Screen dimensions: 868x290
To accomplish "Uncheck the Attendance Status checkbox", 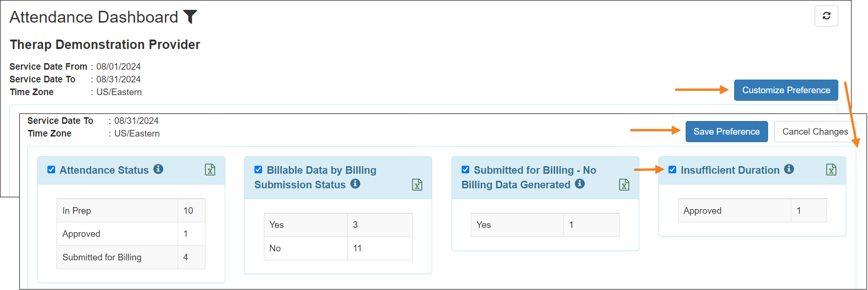I will [51, 169].
